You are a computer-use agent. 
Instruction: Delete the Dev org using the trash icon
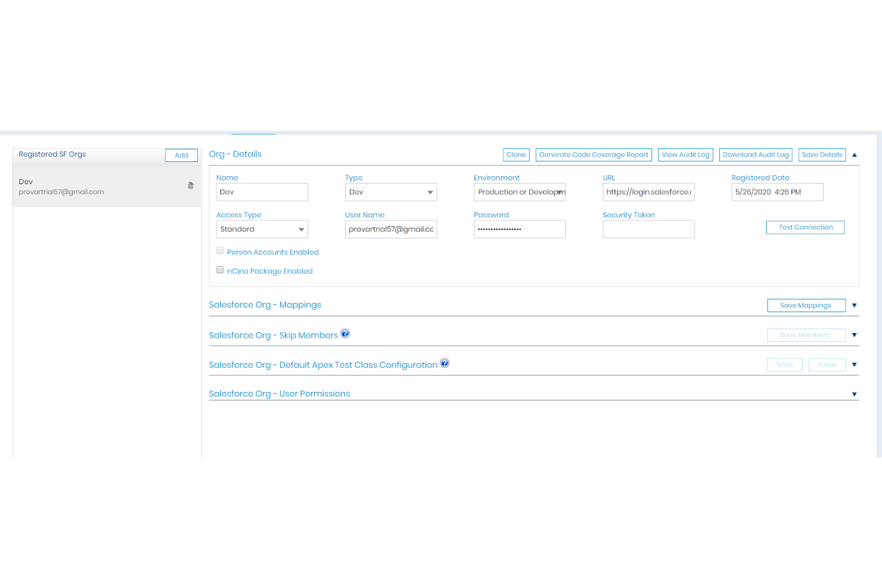pos(190,185)
